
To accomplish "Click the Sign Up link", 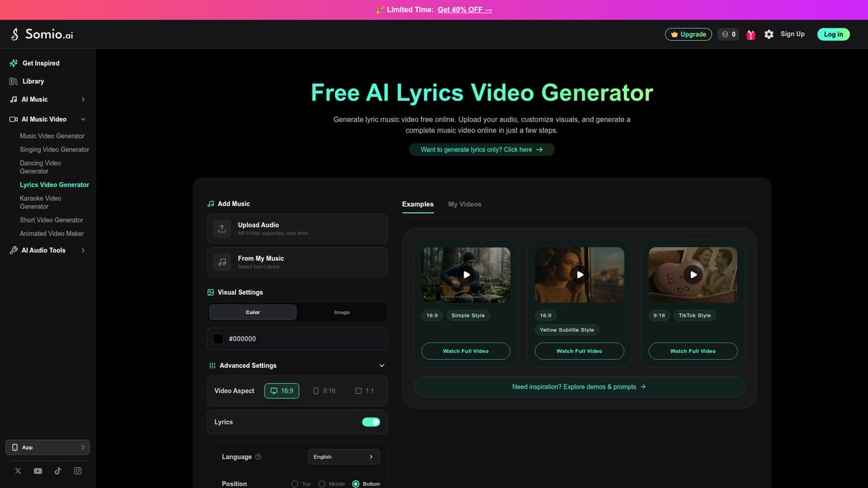I will (793, 34).
